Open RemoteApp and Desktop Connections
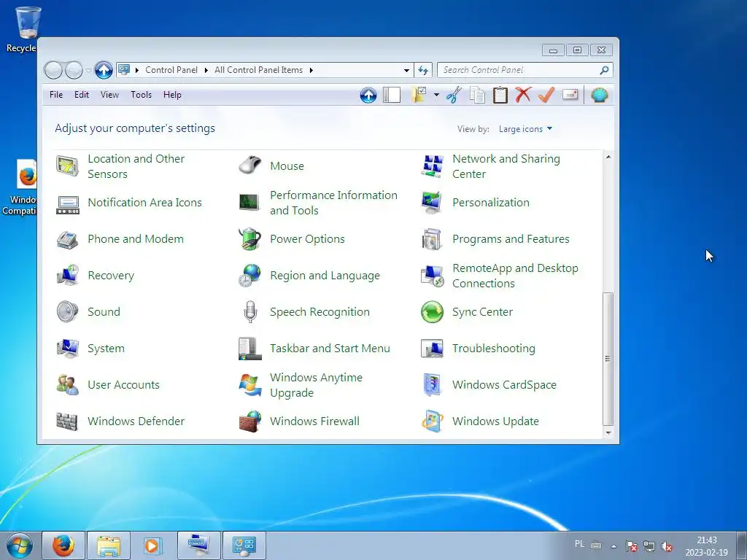Image resolution: width=747 pixels, height=560 pixels. pyautogui.click(x=500, y=276)
